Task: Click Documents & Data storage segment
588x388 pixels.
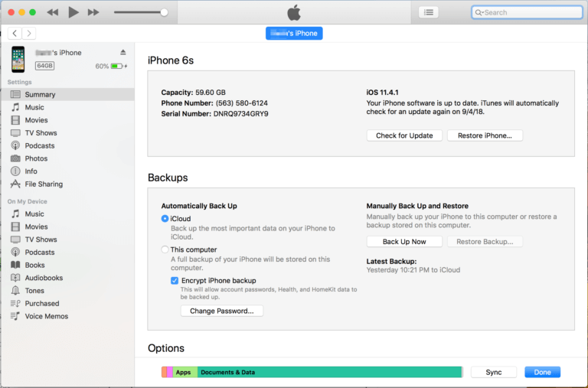Action: 330,372
